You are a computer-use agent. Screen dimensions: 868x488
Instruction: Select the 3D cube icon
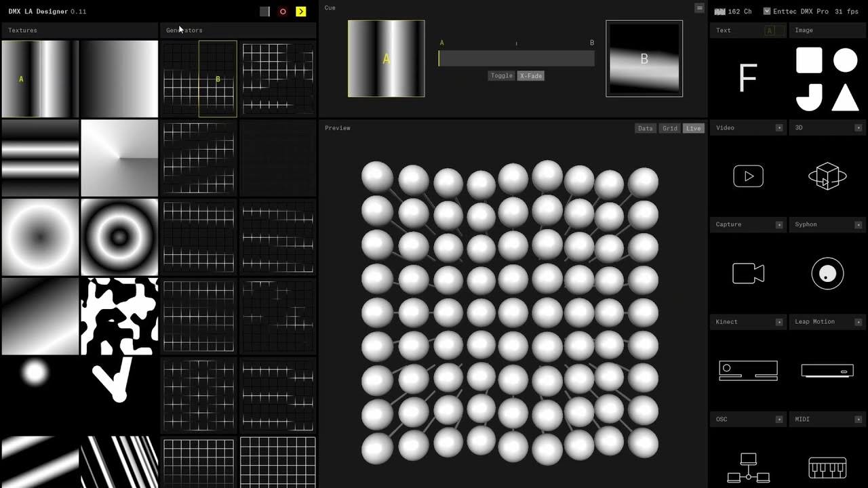click(x=827, y=176)
